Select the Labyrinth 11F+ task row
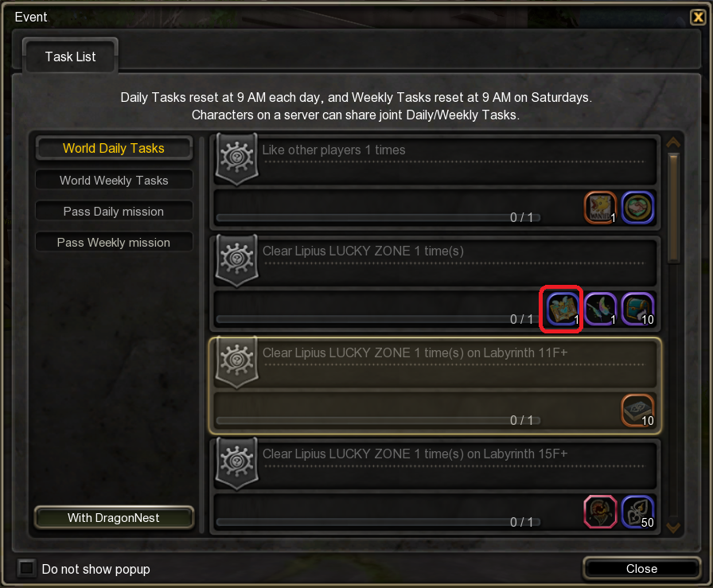The height and width of the screenshot is (588, 713). (x=435, y=386)
